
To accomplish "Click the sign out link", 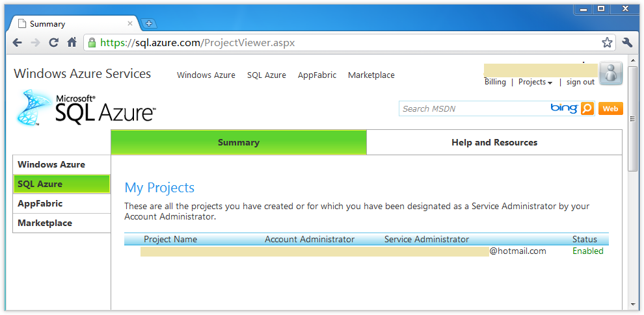I will (580, 82).
